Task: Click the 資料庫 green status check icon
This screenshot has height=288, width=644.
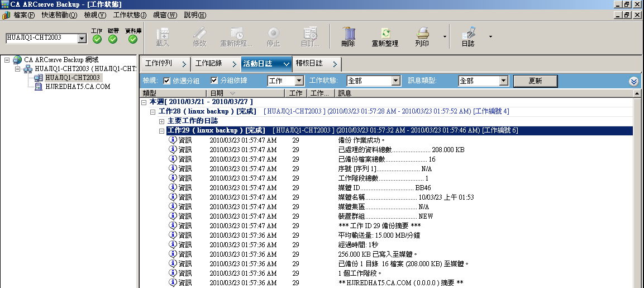Action: (x=133, y=39)
